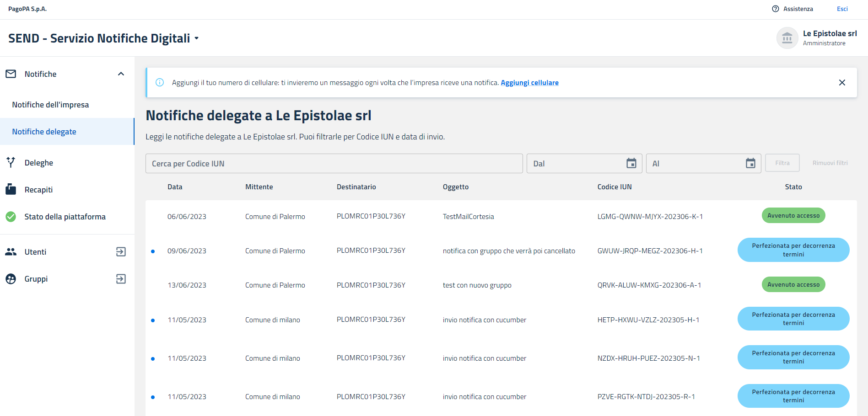This screenshot has height=416, width=868.
Task: Click the Aggiungi cellulare link
Action: 529,83
